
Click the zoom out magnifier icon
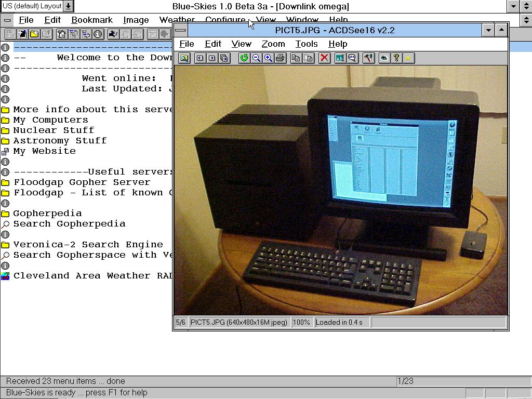pos(256,58)
